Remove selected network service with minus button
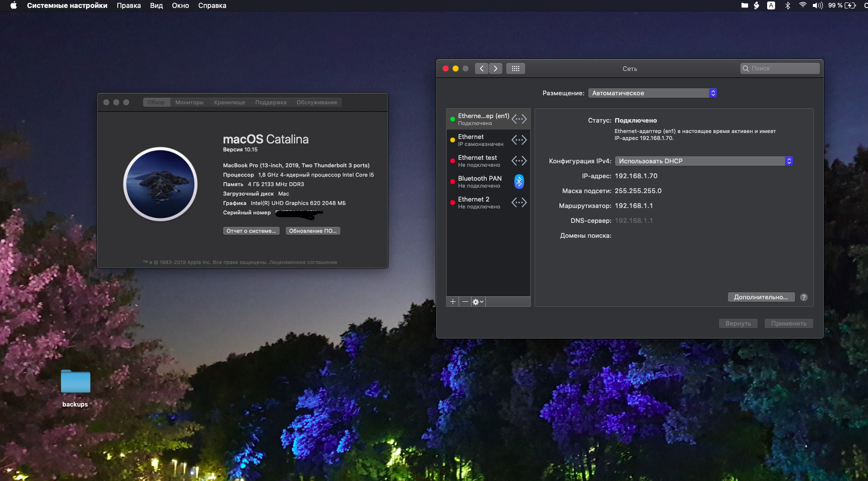 (465, 302)
